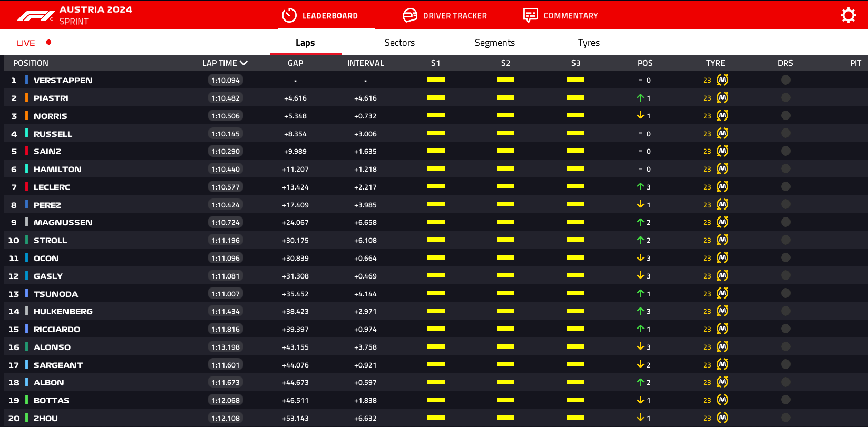Click Zhou's DRS indicator dot
This screenshot has width=868, height=427.
tap(786, 418)
